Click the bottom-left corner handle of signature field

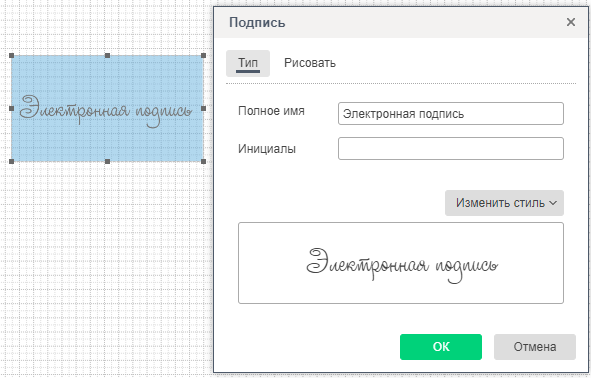pos(11,162)
